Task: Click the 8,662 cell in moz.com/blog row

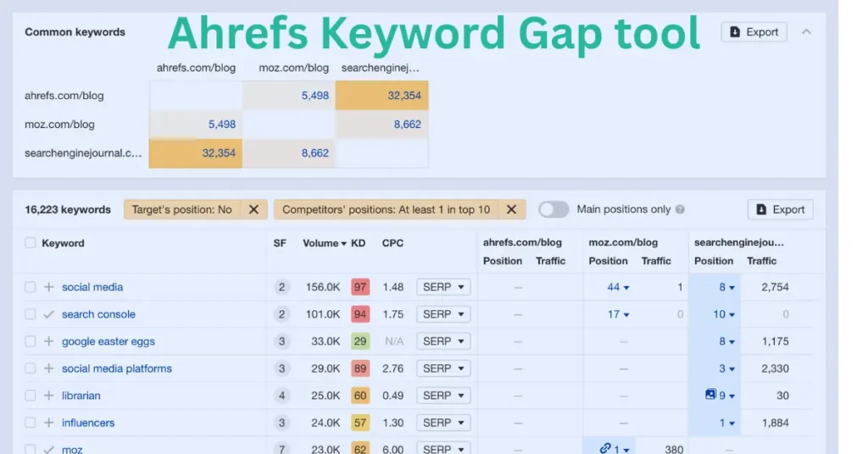Action: [382, 125]
